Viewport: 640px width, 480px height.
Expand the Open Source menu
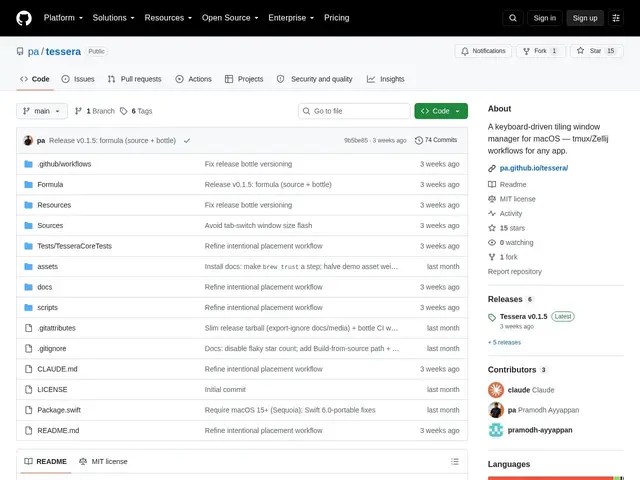tap(230, 18)
